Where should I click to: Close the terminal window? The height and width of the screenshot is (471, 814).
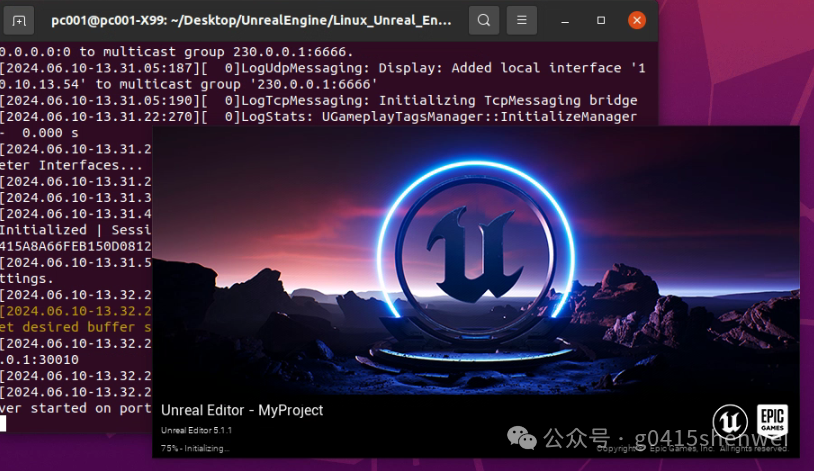tap(637, 20)
